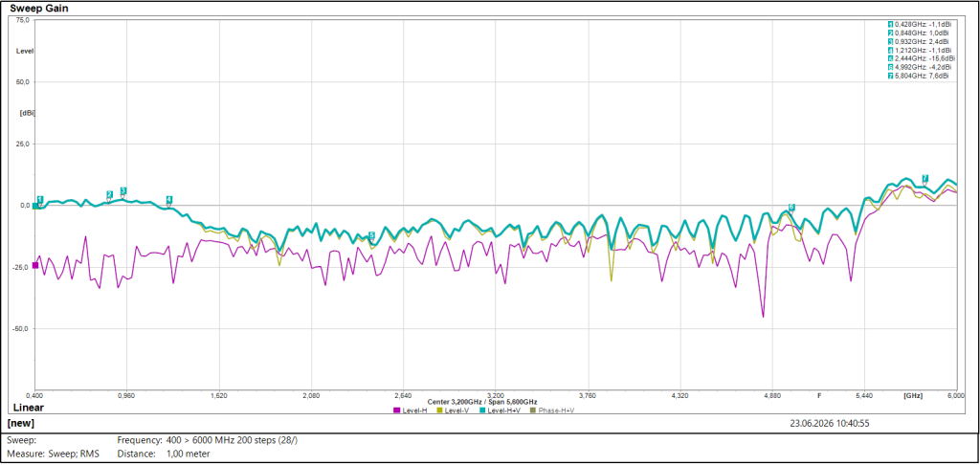Click the magenta square on the left axis
Image resolution: width=980 pixels, height=465 pixels.
[x=35, y=266]
